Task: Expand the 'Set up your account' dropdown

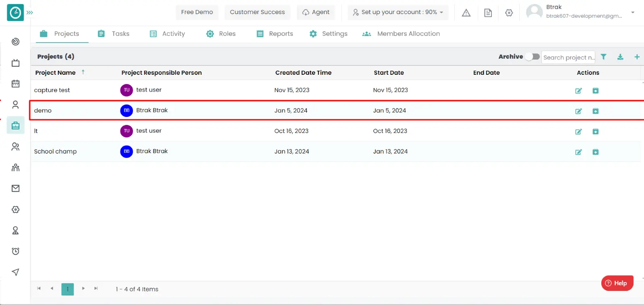Action: click(398, 12)
